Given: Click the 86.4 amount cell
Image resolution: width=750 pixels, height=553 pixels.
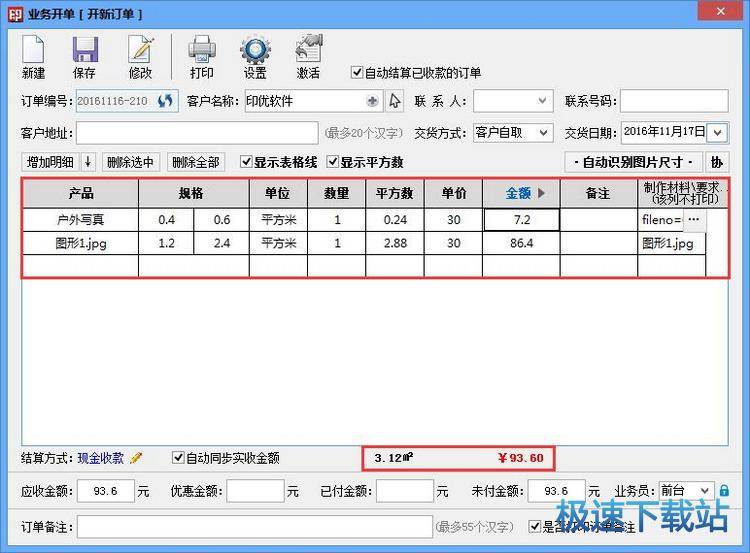Looking at the screenshot, I should point(521,243).
